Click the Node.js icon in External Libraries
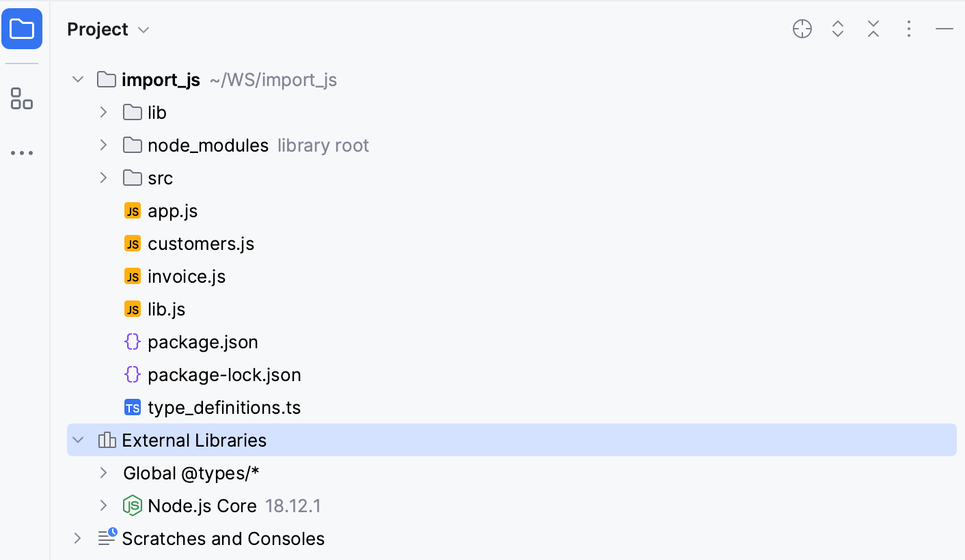Screen dimensions: 965x560 (x=133, y=505)
